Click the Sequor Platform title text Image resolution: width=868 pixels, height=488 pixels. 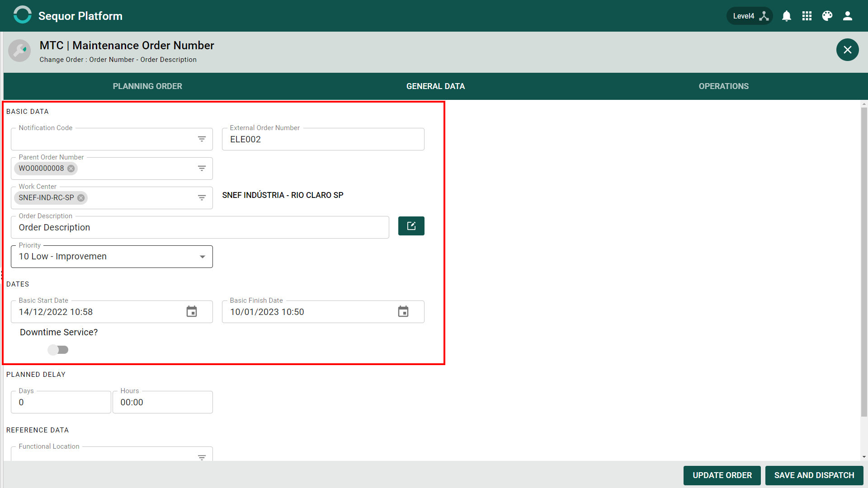(x=80, y=16)
